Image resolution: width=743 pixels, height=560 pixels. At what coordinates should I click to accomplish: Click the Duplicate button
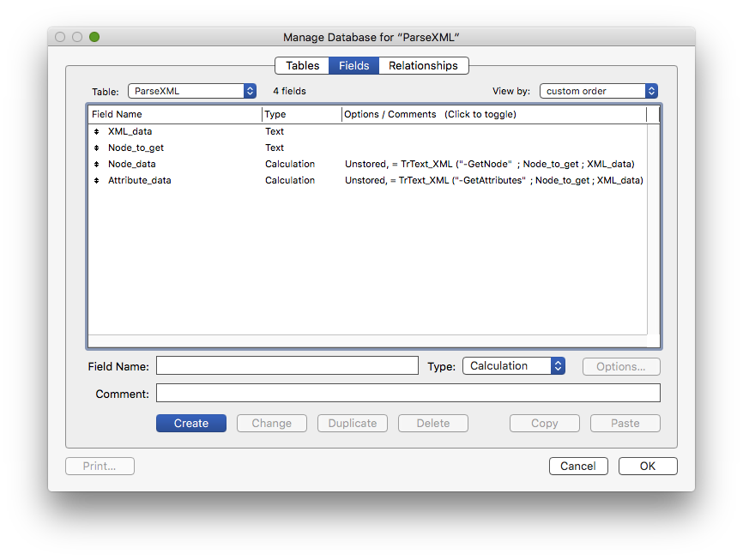tap(353, 423)
